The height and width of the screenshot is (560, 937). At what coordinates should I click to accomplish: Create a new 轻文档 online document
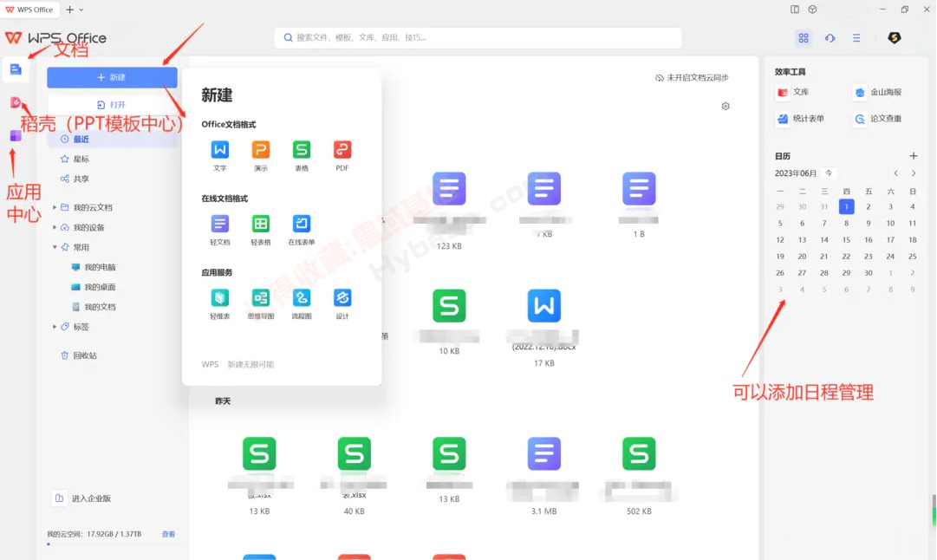220,230
